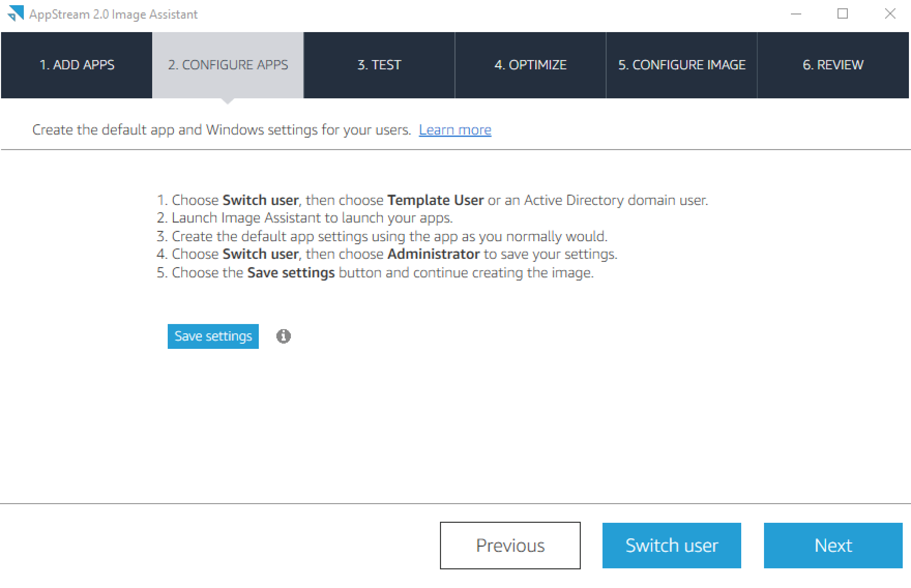Click the Save settings button

[x=213, y=336]
